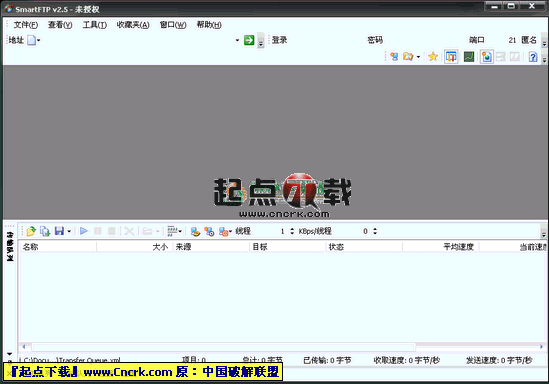Open the 工具(T) menu
Viewport: 549px width, 384px height.
click(x=95, y=25)
